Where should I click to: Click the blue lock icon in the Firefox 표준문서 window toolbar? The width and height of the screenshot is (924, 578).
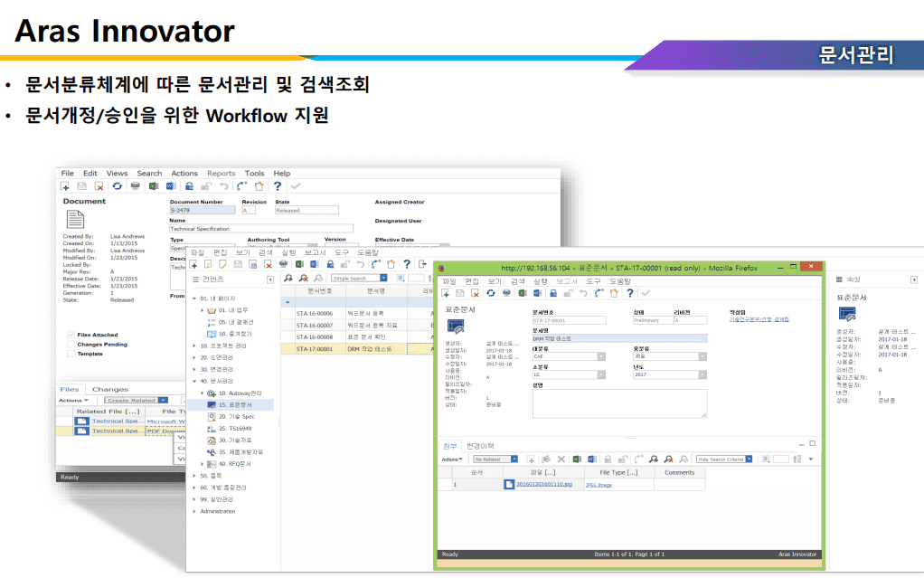pos(553,293)
